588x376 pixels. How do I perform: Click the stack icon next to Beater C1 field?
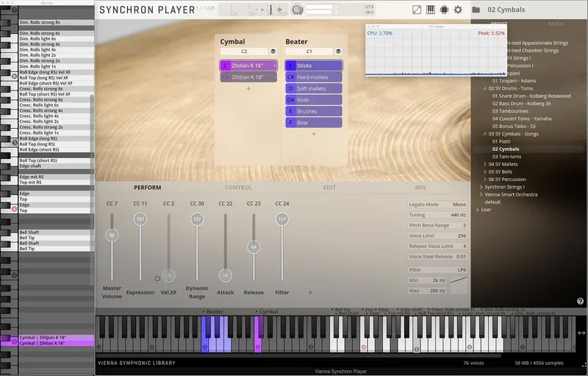point(338,52)
